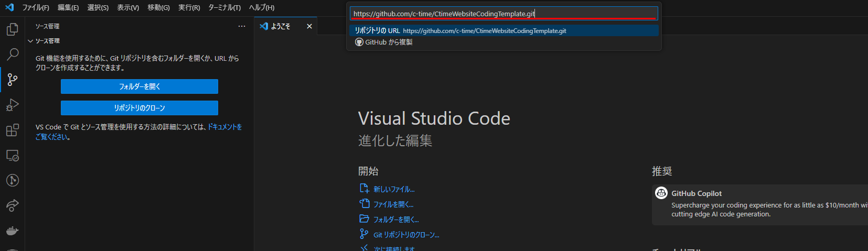Click the リポジトリのクローン button
The image size is (868, 251).
pos(140,108)
